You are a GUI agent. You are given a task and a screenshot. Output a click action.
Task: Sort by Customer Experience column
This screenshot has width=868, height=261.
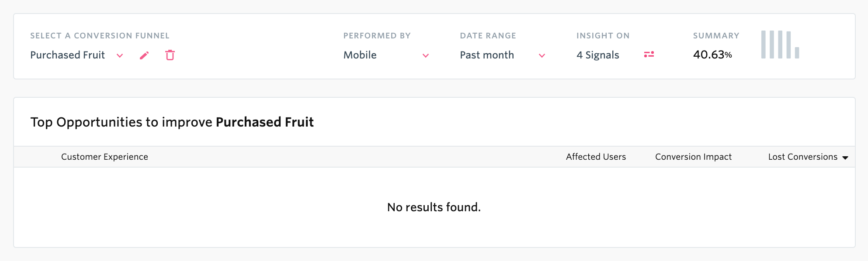click(104, 157)
